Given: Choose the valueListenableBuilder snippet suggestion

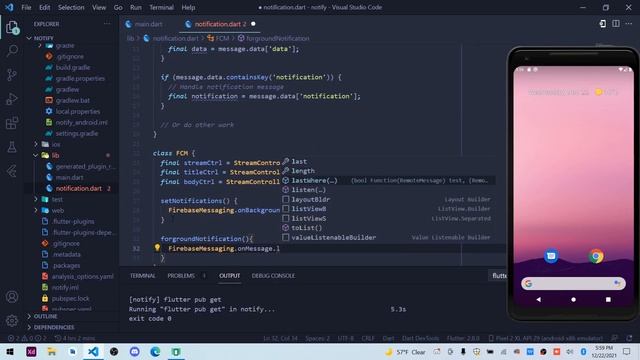Looking at the screenshot, I should pos(388,237).
